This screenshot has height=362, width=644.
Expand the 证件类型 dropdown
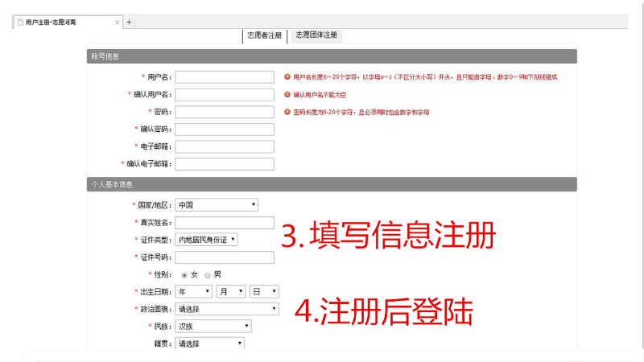(207, 240)
